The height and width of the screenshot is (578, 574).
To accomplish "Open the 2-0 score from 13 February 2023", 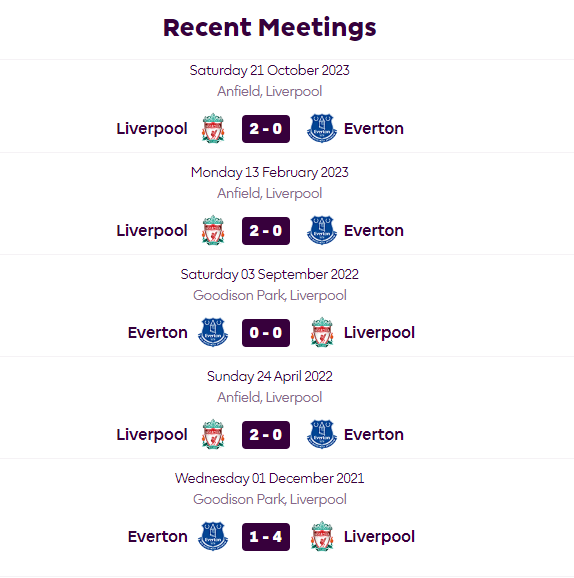I will point(266,231).
